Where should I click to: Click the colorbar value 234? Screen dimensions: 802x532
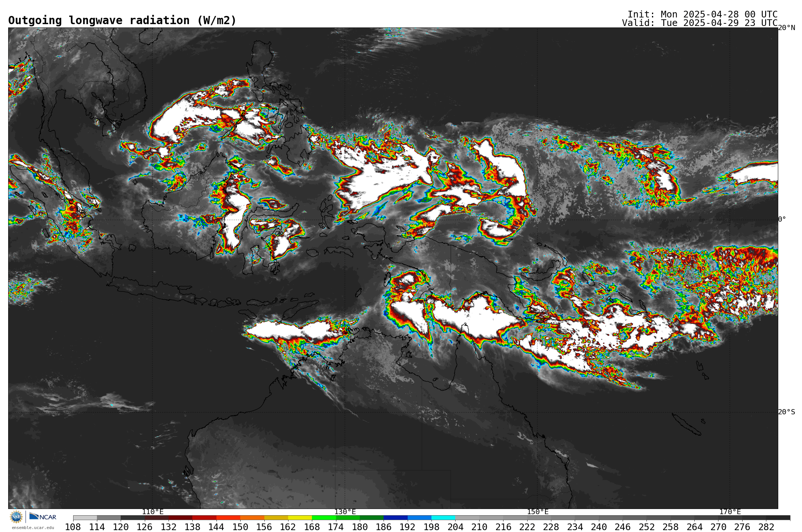tap(575, 527)
